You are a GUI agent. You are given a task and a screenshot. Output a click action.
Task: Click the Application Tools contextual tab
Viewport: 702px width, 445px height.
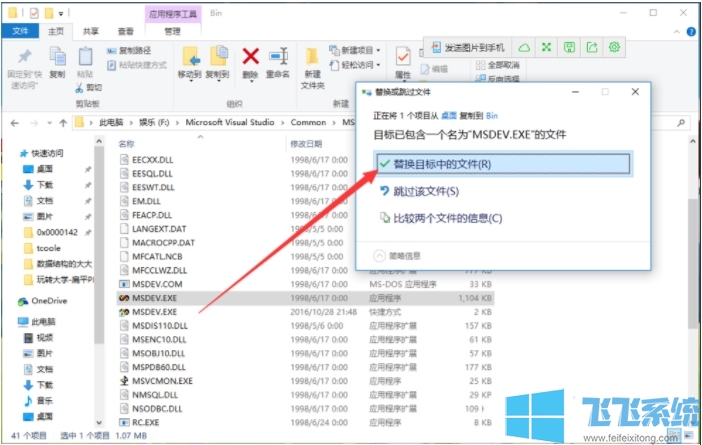173,14
